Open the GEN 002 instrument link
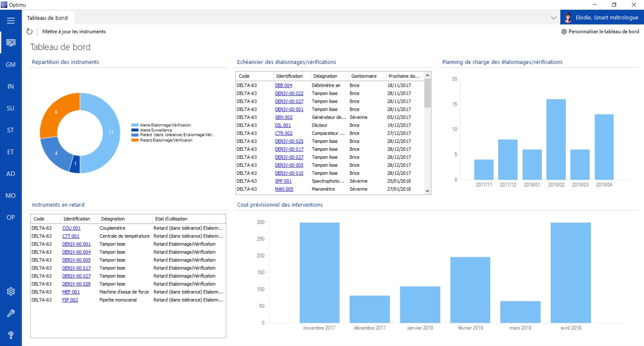 pyautogui.click(x=284, y=117)
